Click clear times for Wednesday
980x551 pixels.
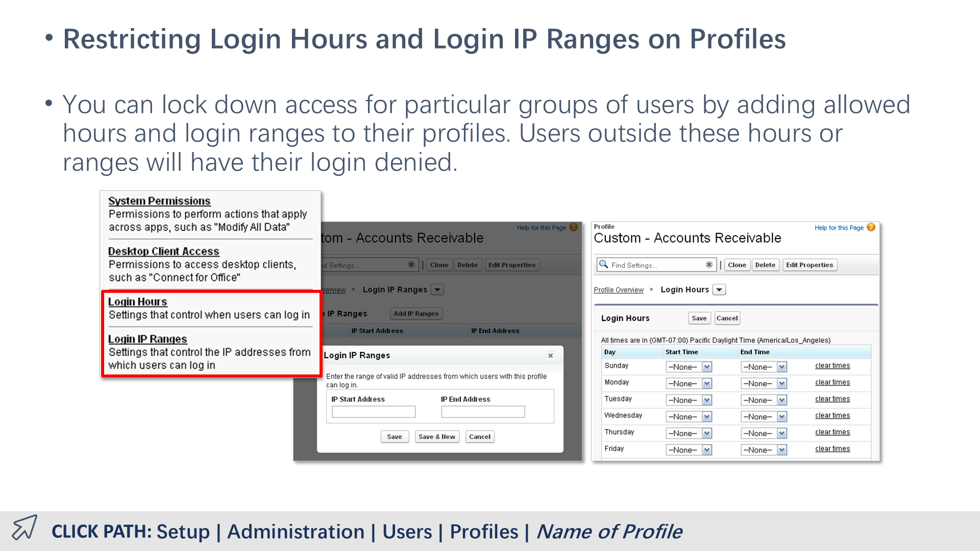coord(832,415)
